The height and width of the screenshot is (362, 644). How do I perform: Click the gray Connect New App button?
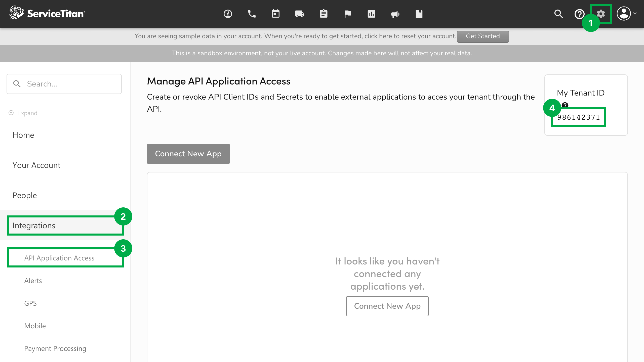click(x=188, y=154)
